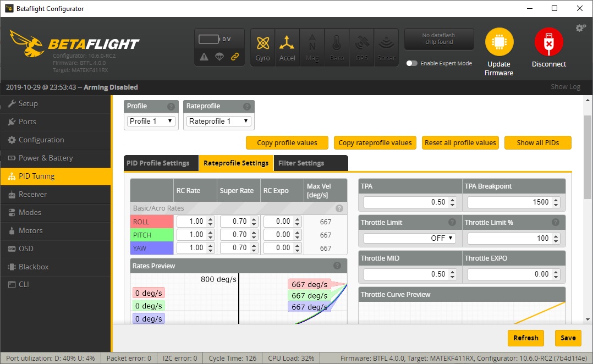This screenshot has height=364, width=593.
Task: Select the PID Tuning section
Action: (56, 176)
